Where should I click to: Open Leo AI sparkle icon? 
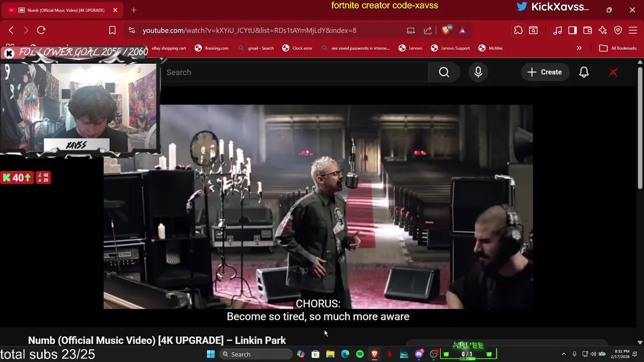coord(603,30)
